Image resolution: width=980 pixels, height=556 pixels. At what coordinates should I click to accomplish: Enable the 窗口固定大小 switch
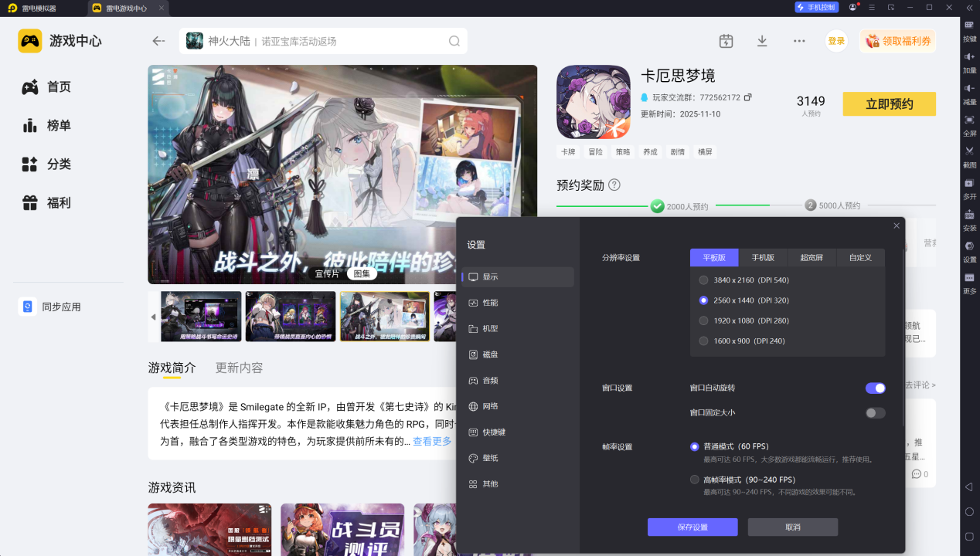pos(875,413)
